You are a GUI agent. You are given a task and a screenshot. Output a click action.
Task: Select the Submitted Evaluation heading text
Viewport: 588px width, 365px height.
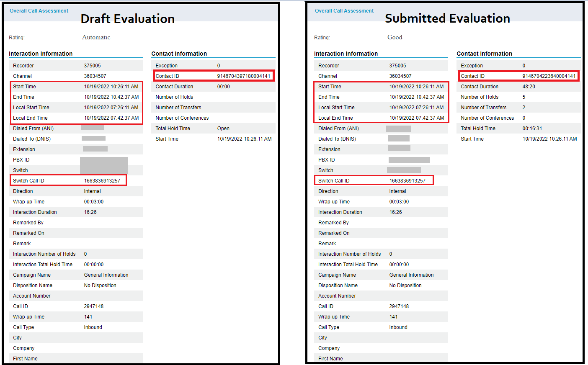pos(448,18)
